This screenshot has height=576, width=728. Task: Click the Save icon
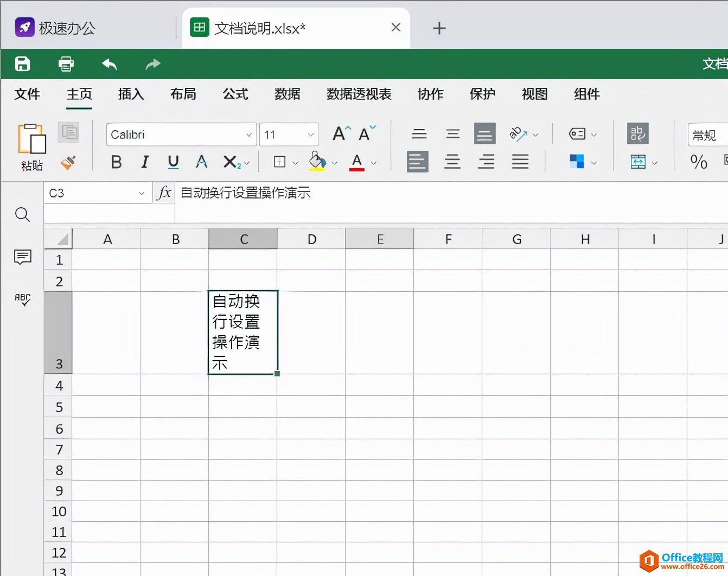22,63
